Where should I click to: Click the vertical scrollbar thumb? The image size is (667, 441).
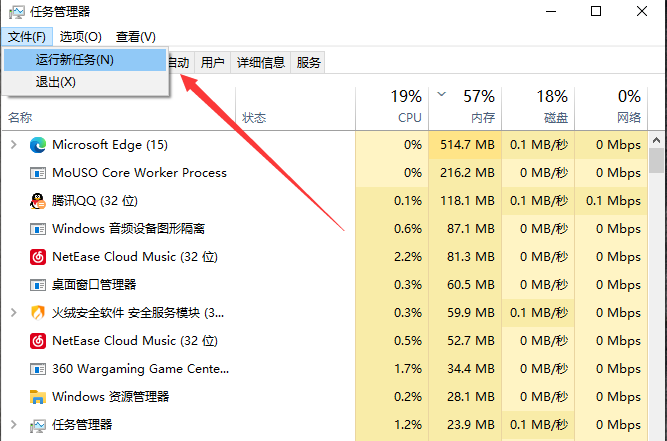click(656, 160)
